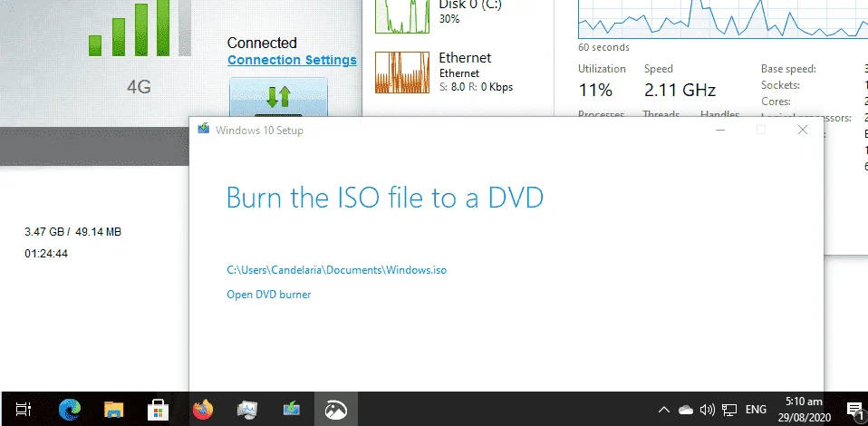This screenshot has width=868, height=426.
Task: Click the 2.11 GHz speed value
Action: coord(680,90)
